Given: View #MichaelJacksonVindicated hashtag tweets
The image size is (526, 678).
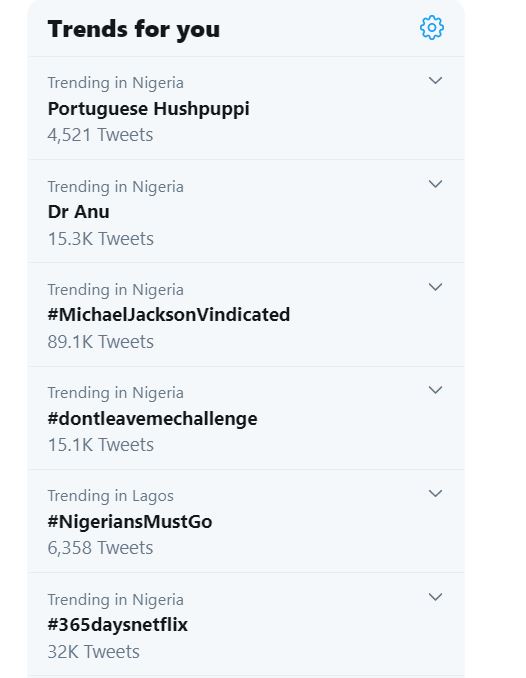Looking at the screenshot, I should [x=169, y=315].
